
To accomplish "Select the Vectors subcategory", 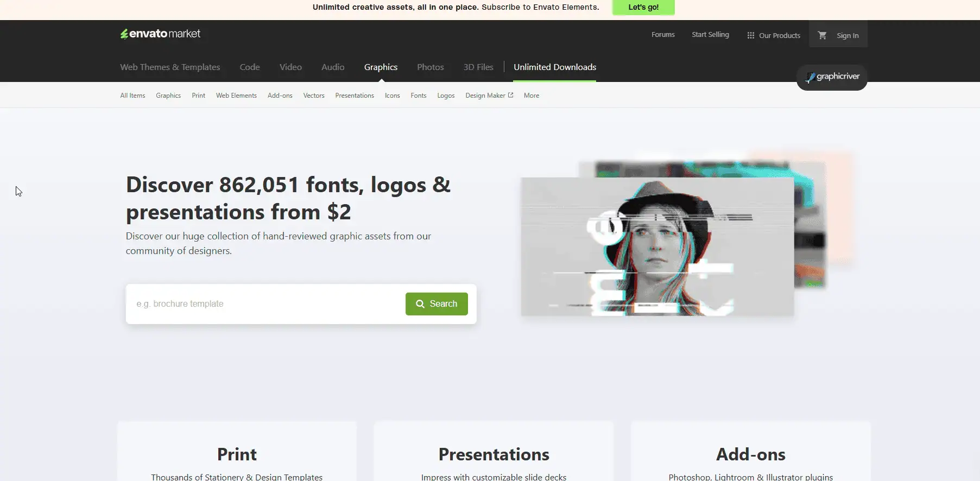I will coord(313,96).
